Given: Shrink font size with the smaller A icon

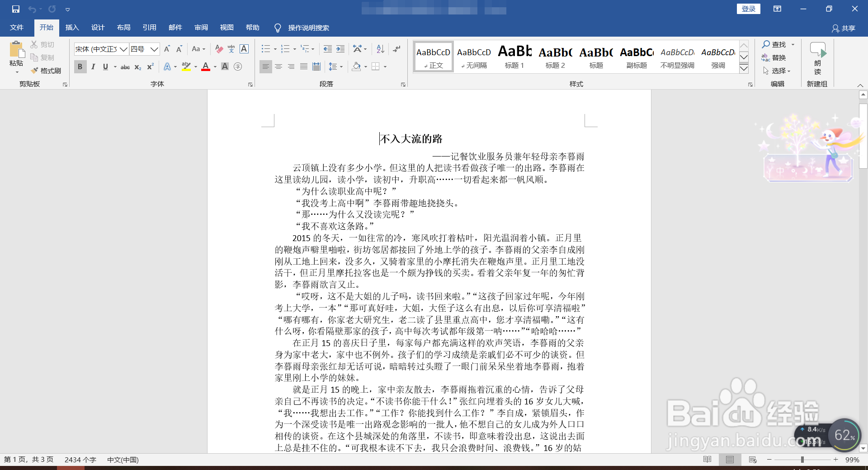Looking at the screenshot, I should tap(179, 49).
